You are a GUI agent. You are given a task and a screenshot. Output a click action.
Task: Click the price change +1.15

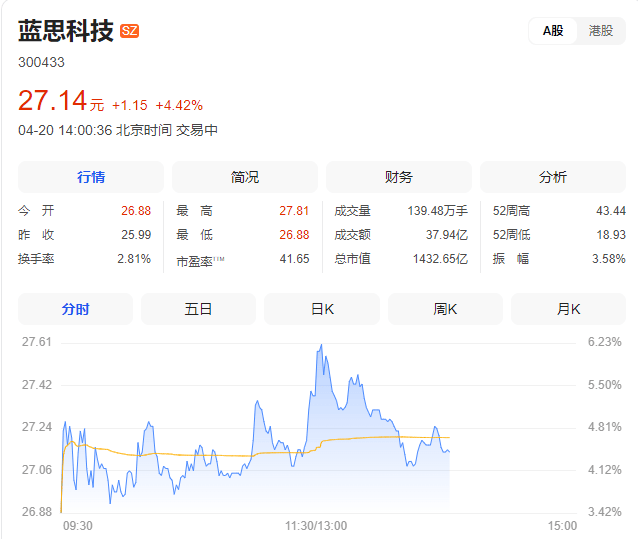point(130,105)
